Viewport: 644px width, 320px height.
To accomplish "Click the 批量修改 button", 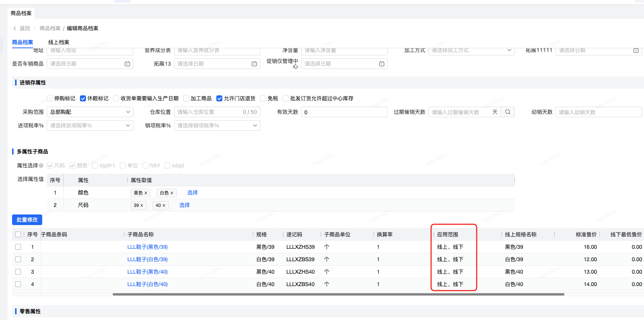I will pyautogui.click(x=27, y=220).
